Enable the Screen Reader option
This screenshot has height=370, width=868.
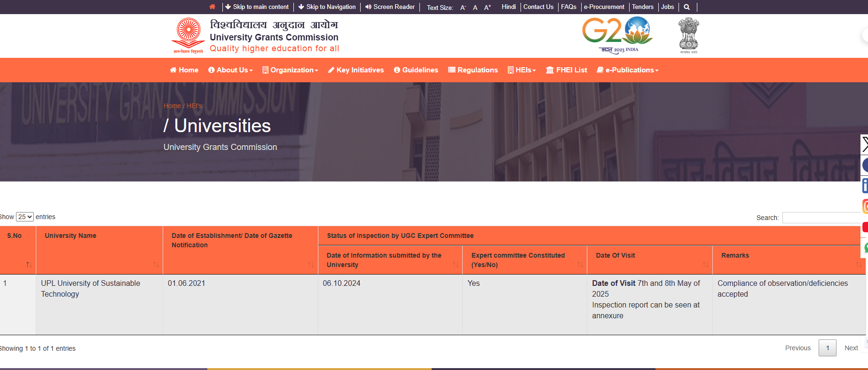pos(390,7)
